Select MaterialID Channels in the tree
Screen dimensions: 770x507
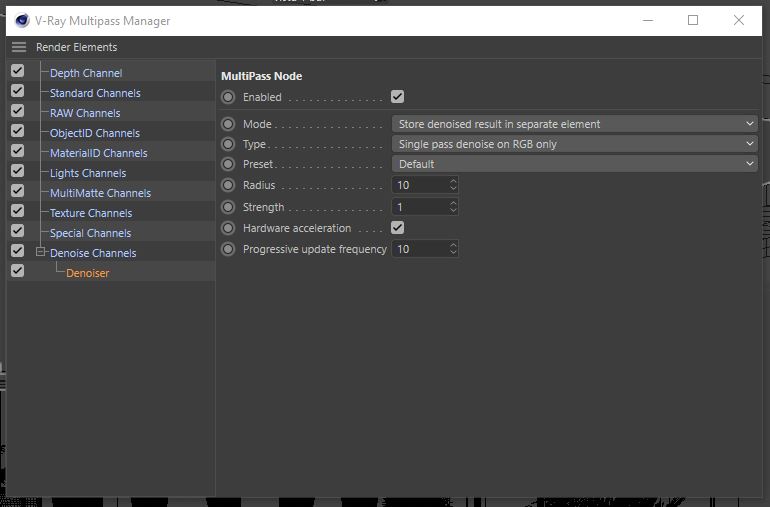point(99,153)
